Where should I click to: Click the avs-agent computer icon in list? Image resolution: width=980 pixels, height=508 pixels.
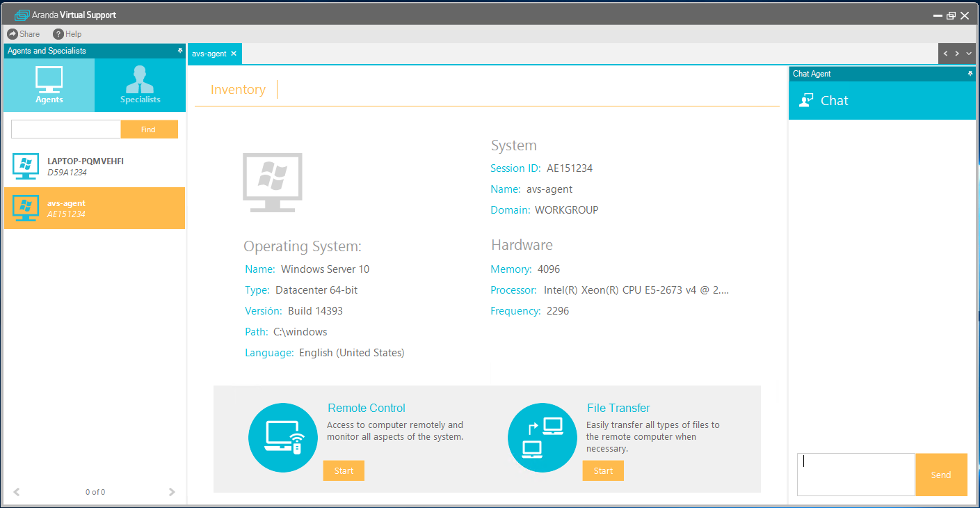(x=26, y=208)
